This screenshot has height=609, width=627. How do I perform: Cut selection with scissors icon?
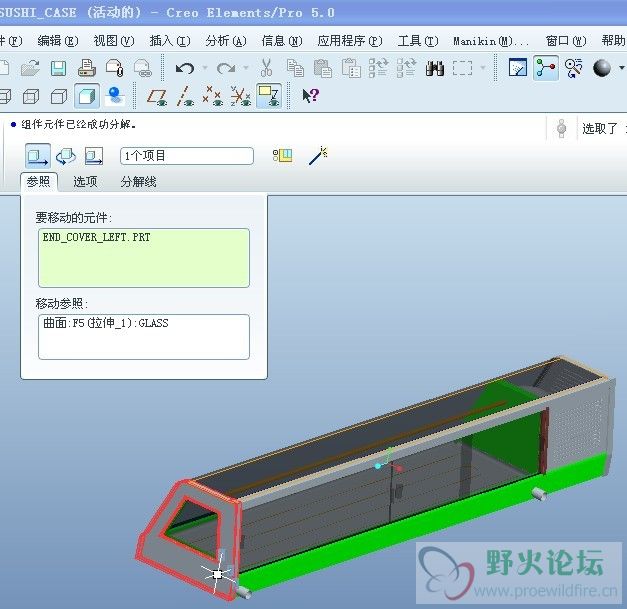(266, 68)
